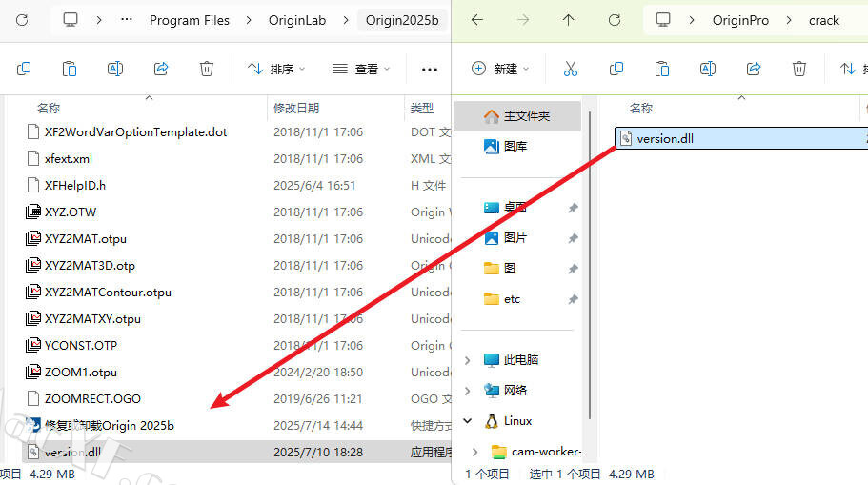
Task: Open the 查看 view dropdown
Action: [361, 69]
